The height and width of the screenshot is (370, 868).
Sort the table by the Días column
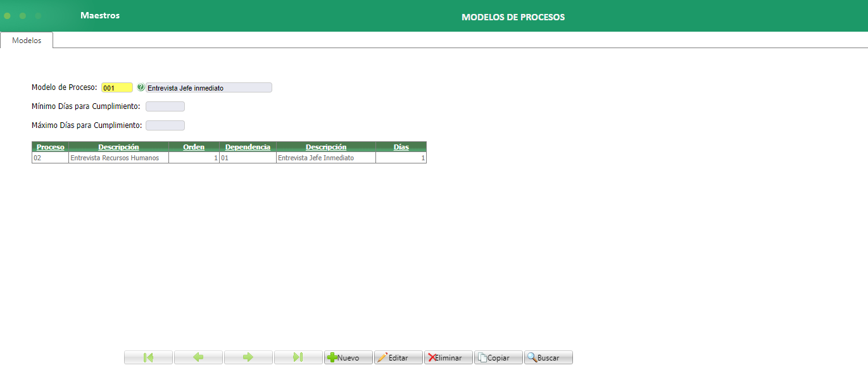[x=401, y=146]
